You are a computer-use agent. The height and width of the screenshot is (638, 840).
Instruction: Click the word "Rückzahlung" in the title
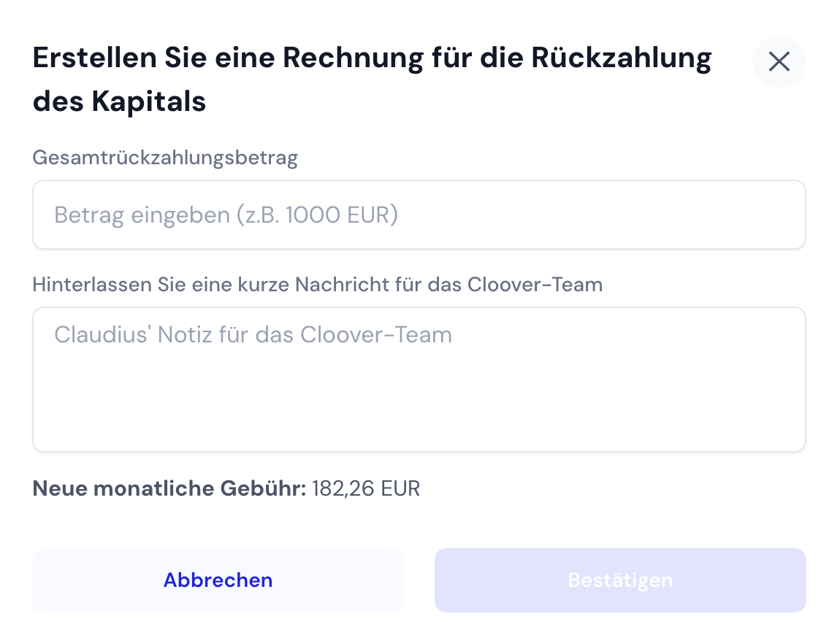click(621, 58)
